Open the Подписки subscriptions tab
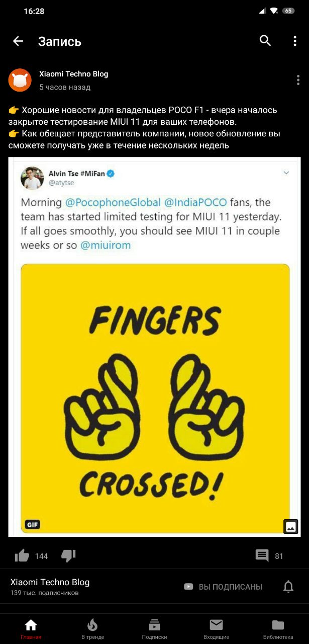Image resolution: width=309 pixels, height=644 pixels. click(154, 629)
